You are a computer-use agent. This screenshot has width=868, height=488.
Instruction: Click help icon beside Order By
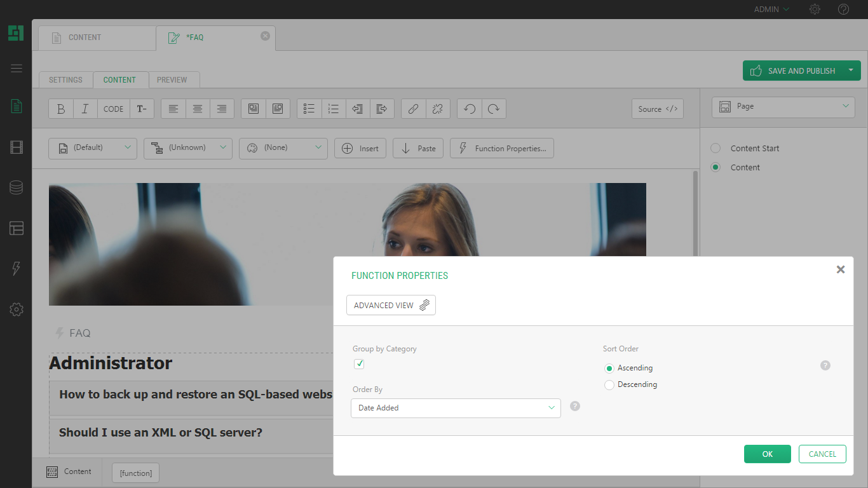(575, 406)
